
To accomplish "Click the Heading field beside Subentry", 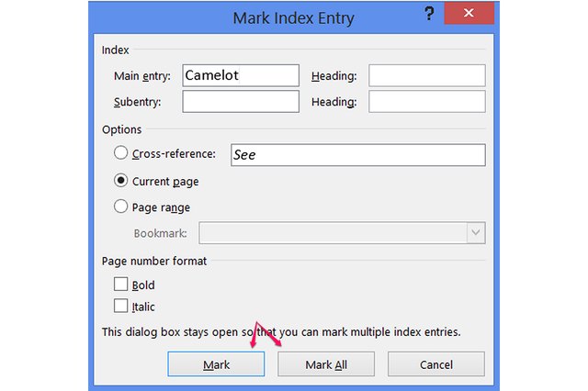I will (x=426, y=102).
